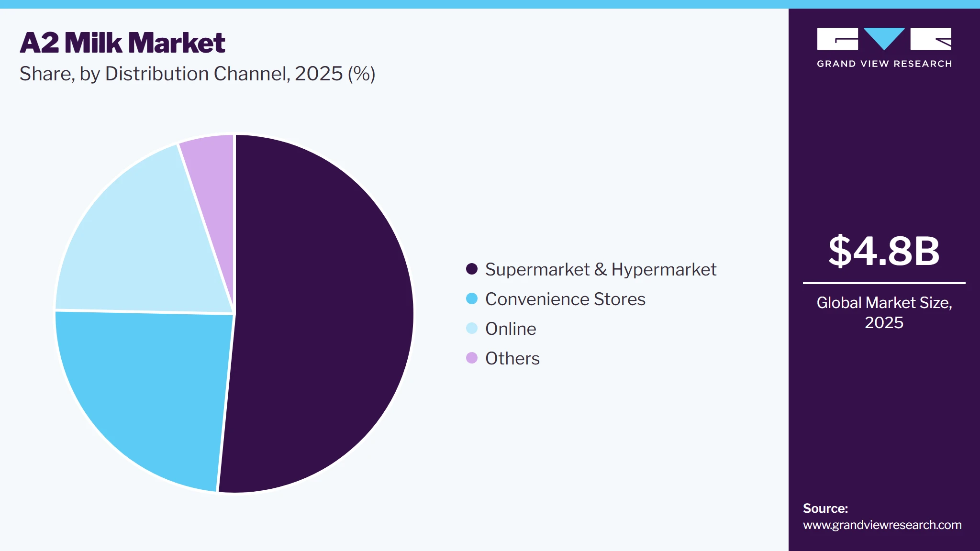Image resolution: width=980 pixels, height=551 pixels.
Task: Click the A2 Milk Market title
Action: [x=122, y=43]
